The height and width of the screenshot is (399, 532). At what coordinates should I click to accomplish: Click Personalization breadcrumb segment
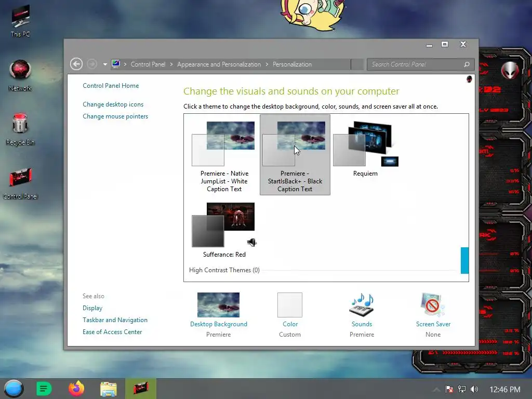(x=292, y=64)
